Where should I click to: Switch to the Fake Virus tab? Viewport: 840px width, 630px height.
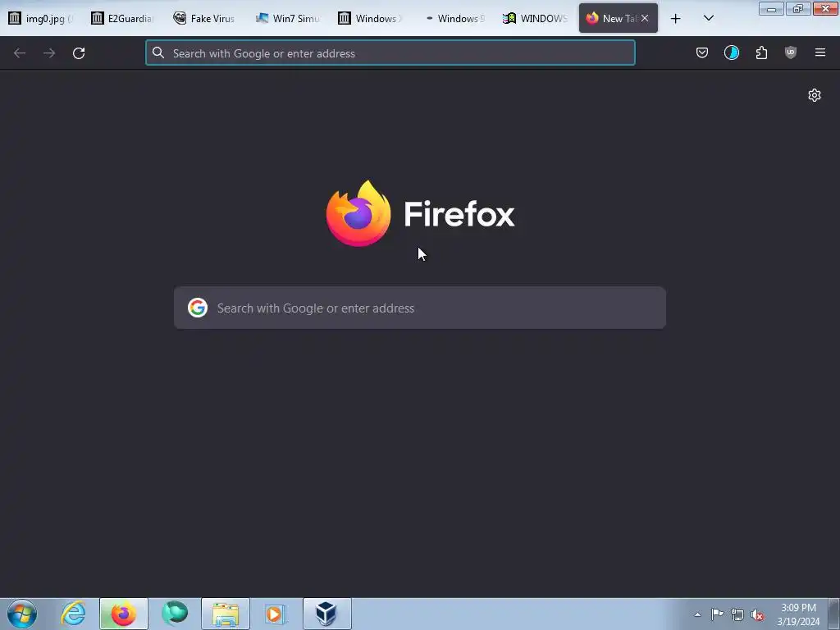204,18
